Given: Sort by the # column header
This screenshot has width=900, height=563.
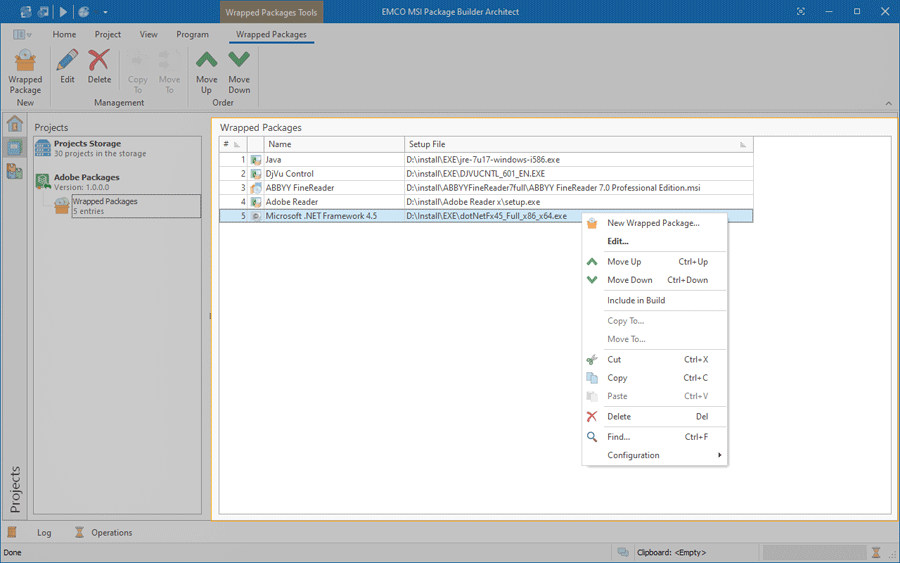Looking at the screenshot, I should (233, 145).
